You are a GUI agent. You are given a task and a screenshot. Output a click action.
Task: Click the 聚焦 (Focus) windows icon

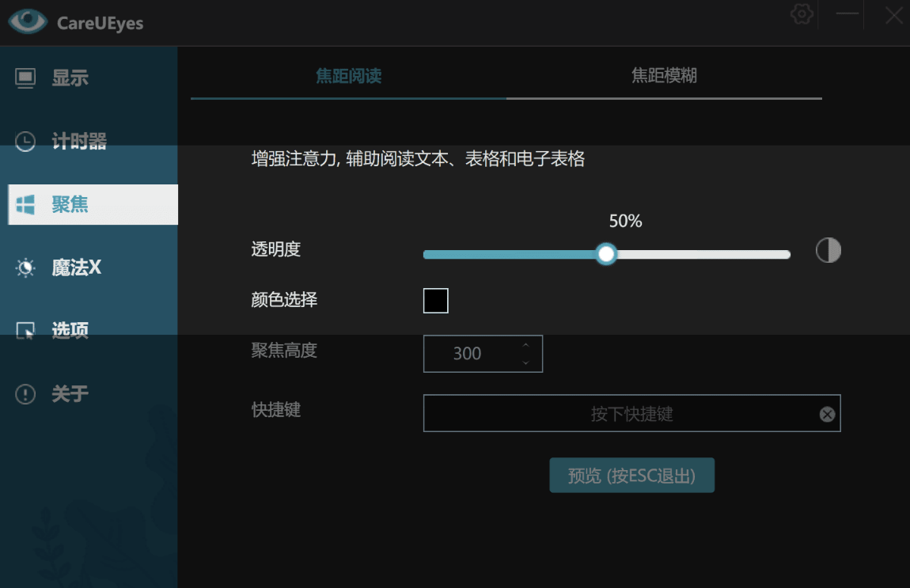[x=25, y=203]
